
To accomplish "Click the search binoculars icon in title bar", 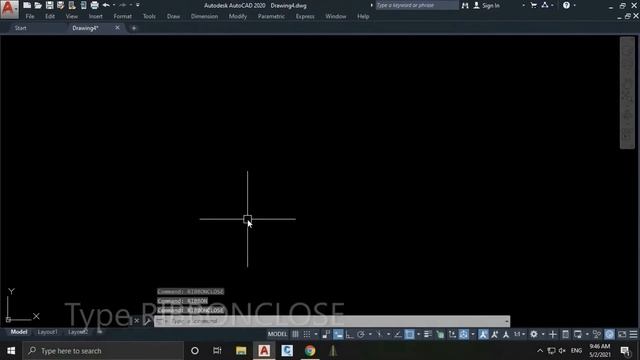I will point(465,5).
